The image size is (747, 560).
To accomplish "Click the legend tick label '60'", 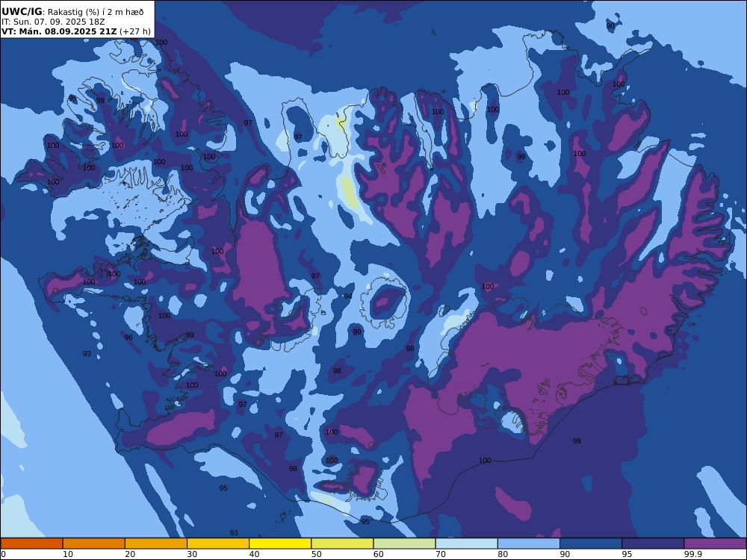I will point(379,554).
